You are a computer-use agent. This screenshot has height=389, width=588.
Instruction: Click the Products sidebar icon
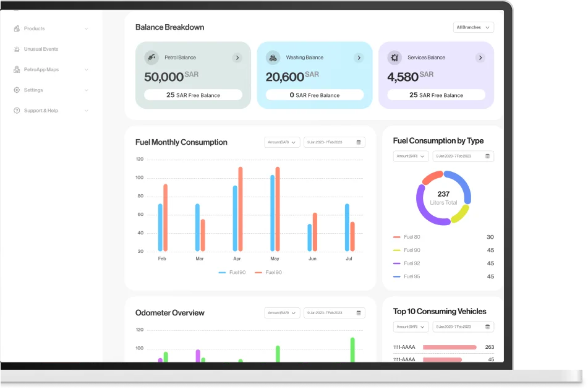click(17, 28)
